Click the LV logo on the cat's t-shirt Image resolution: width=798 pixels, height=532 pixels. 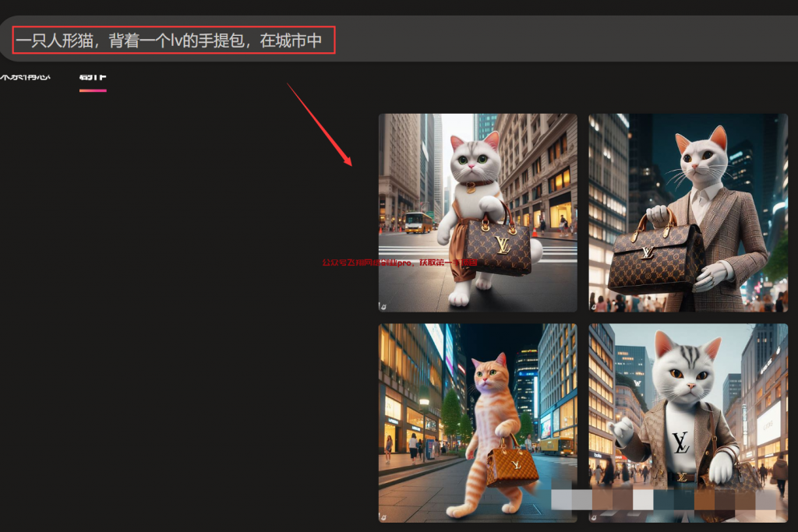[681, 442]
